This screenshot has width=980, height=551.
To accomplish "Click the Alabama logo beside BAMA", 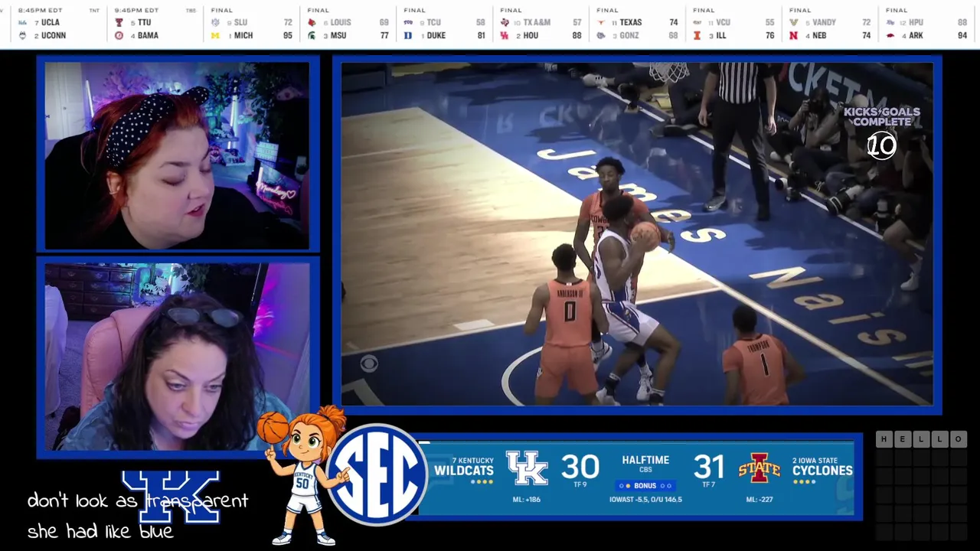I will [x=119, y=35].
